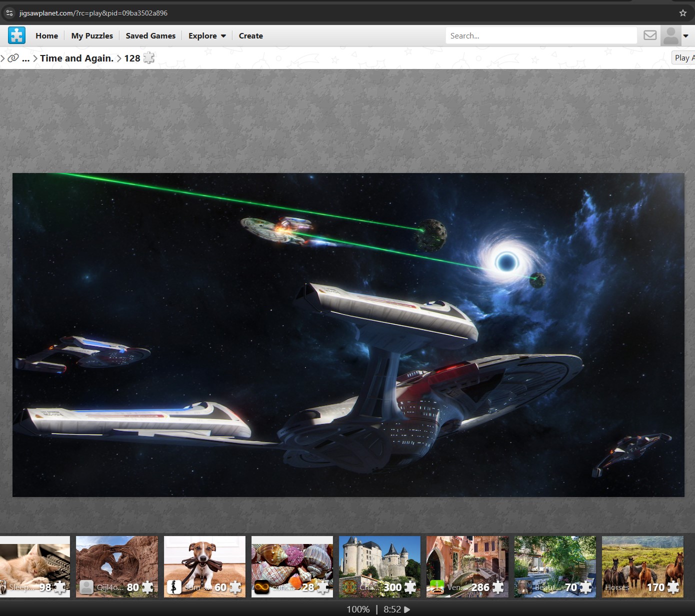Open the account dropdown arrow
The image size is (695, 616).
tap(686, 36)
